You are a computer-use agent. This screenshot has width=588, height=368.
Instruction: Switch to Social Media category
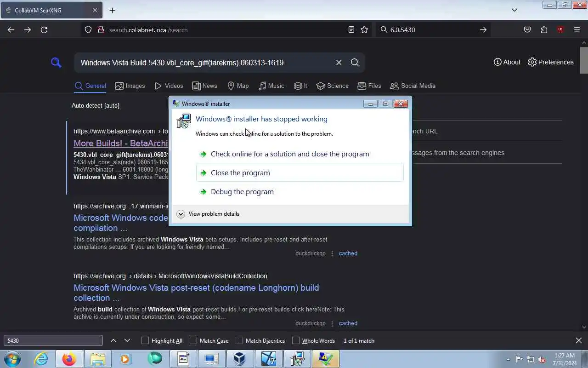pyautogui.click(x=413, y=86)
